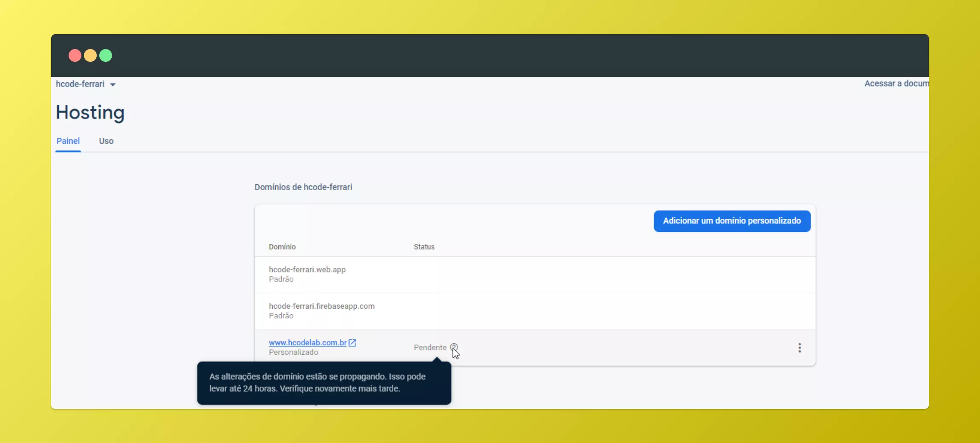Open the www.hcodelab.com.br link

point(308,342)
